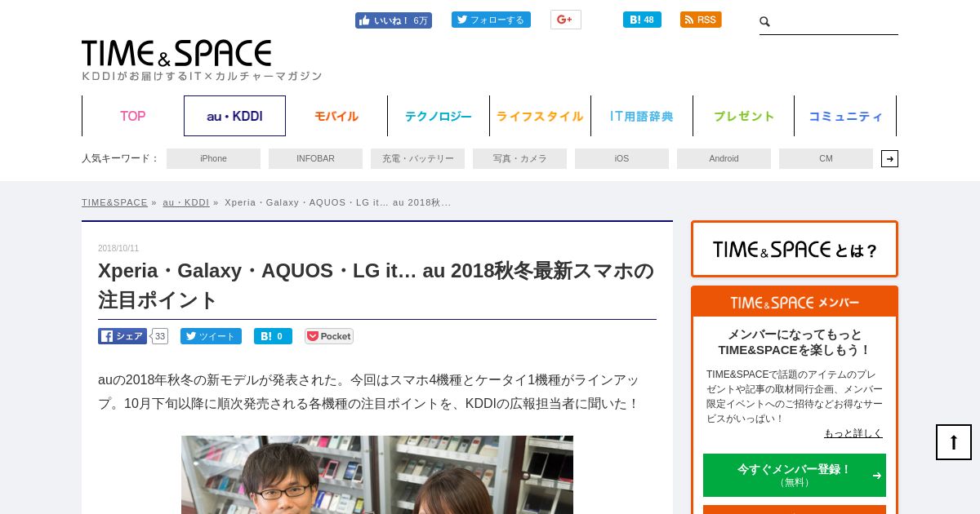The image size is (980, 514).
Task: Click the Facebook いいね! button in header
Action: click(394, 20)
